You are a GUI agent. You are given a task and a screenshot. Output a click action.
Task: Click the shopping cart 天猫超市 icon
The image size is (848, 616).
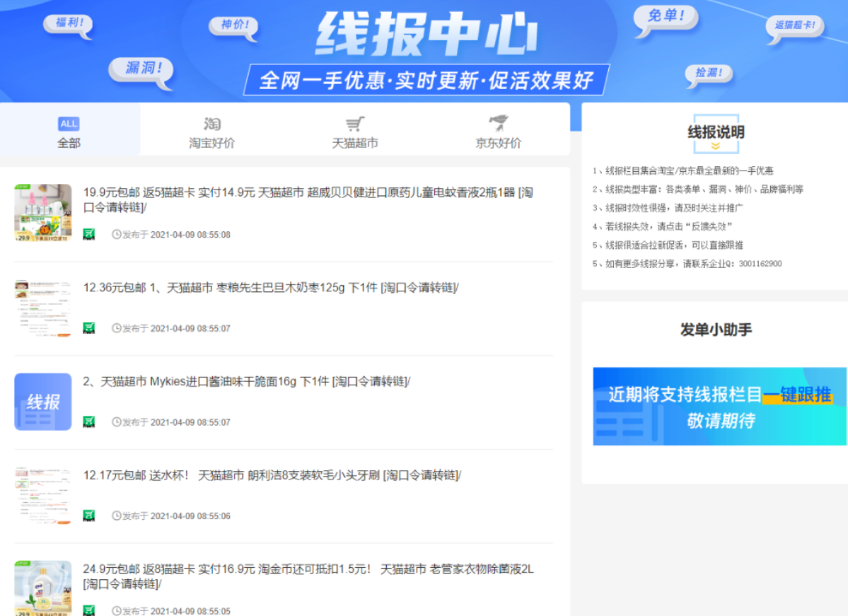pyautogui.click(x=355, y=124)
